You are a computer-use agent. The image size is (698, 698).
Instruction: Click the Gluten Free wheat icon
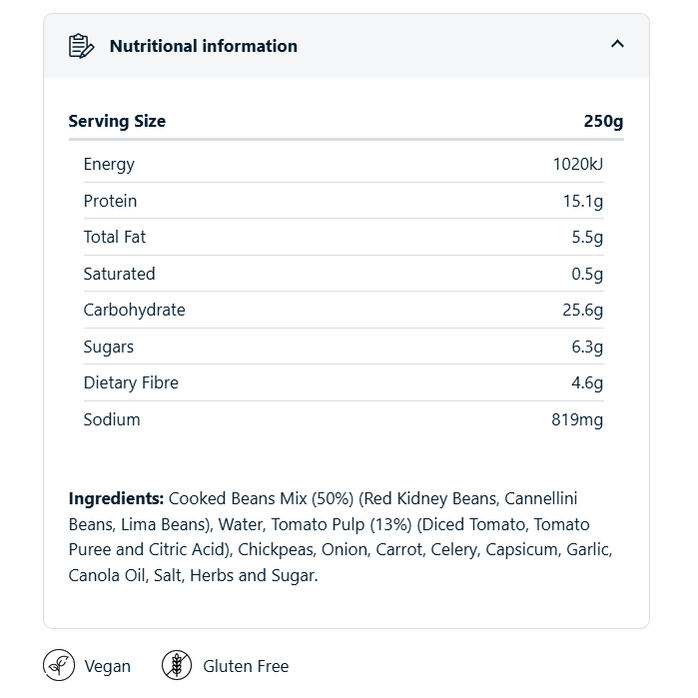pos(177,665)
